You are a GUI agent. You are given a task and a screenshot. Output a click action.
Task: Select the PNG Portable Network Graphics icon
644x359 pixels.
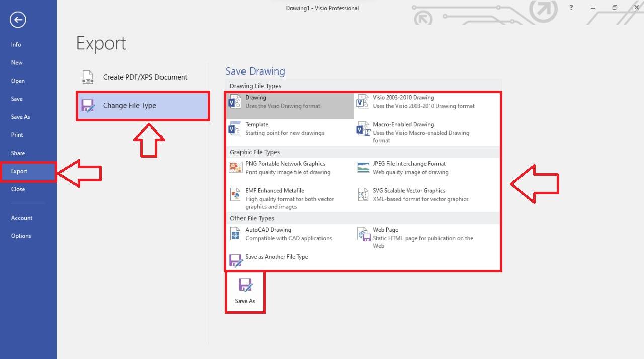pyautogui.click(x=235, y=167)
